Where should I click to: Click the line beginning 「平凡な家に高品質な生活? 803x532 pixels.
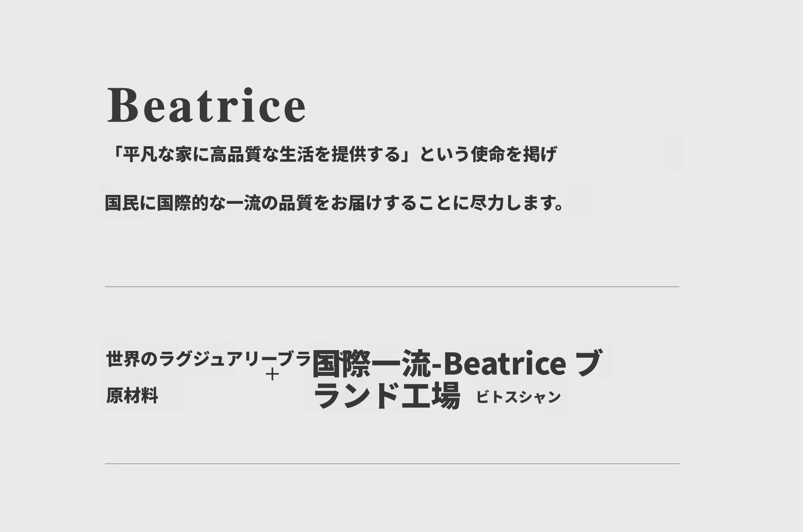(332, 154)
